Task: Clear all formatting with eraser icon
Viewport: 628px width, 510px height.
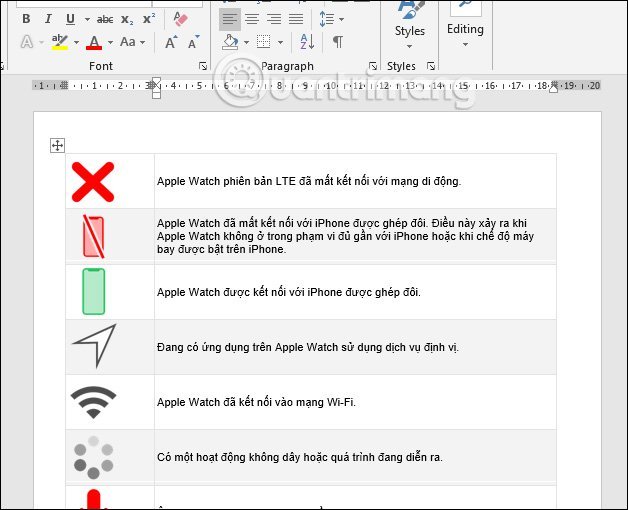Action: (x=180, y=19)
